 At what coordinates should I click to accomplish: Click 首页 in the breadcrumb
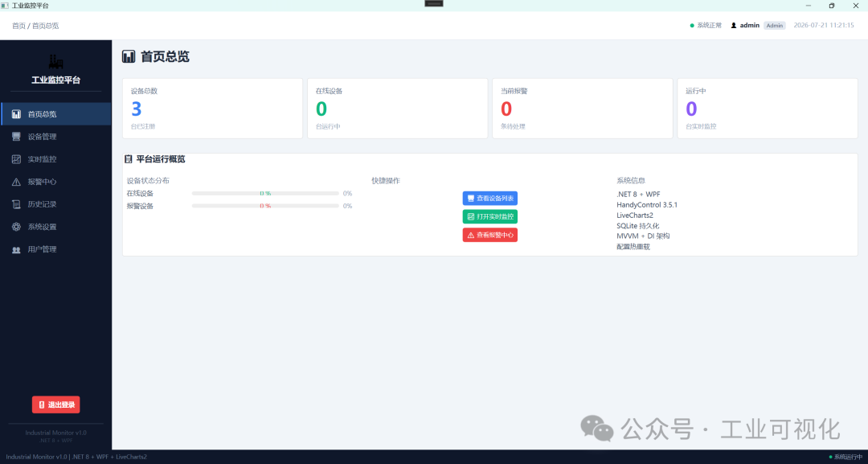pos(18,26)
